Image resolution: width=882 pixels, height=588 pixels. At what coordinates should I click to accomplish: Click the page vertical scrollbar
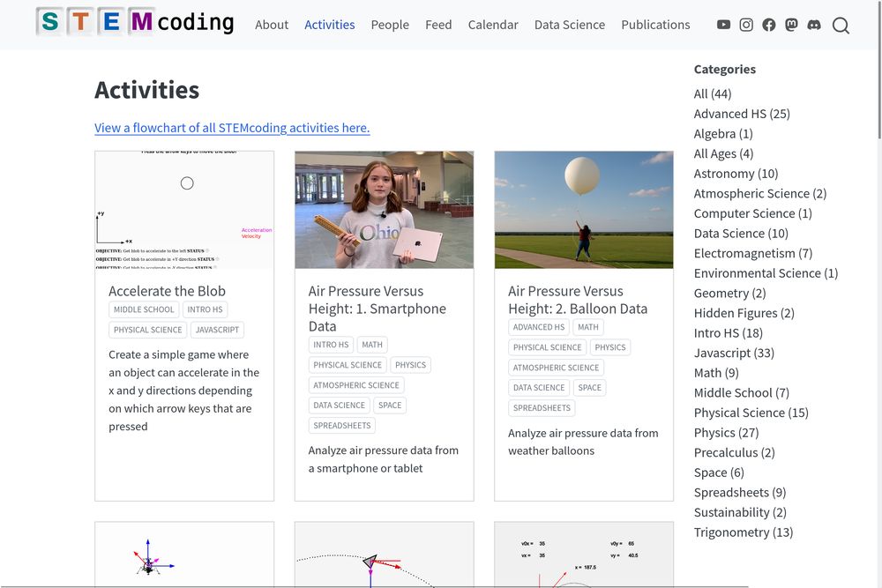pyautogui.click(x=879, y=70)
